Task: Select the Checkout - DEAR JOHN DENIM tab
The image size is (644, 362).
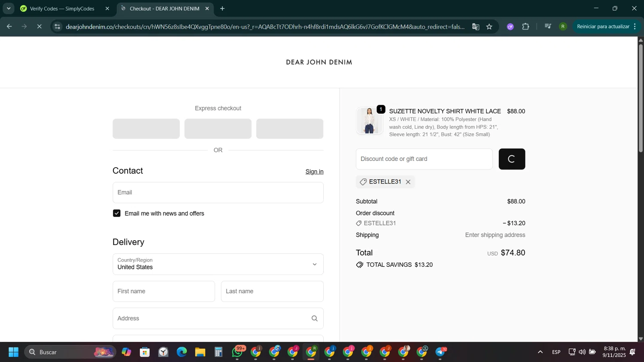Action: 164,9
